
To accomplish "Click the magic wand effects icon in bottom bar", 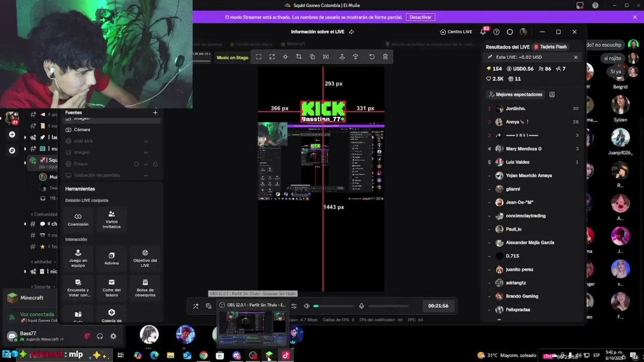I will tap(196, 306).
